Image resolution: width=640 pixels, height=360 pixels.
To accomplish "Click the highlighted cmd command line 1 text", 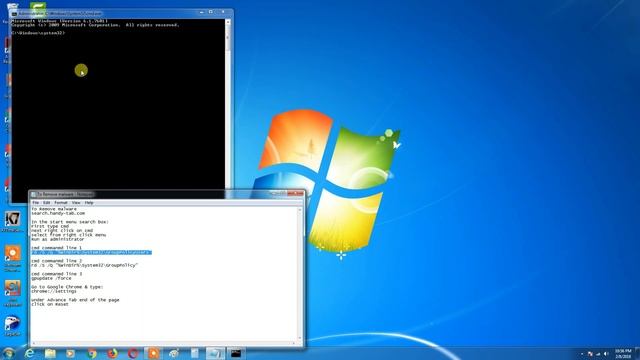I will tap(91, 253).
